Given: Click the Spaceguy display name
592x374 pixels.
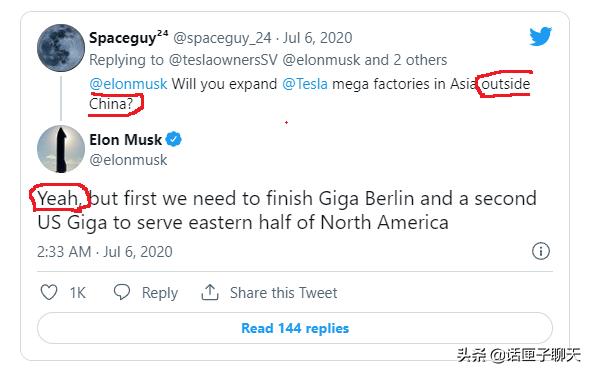Looking at the screenshot, I should tap(128, 37).
